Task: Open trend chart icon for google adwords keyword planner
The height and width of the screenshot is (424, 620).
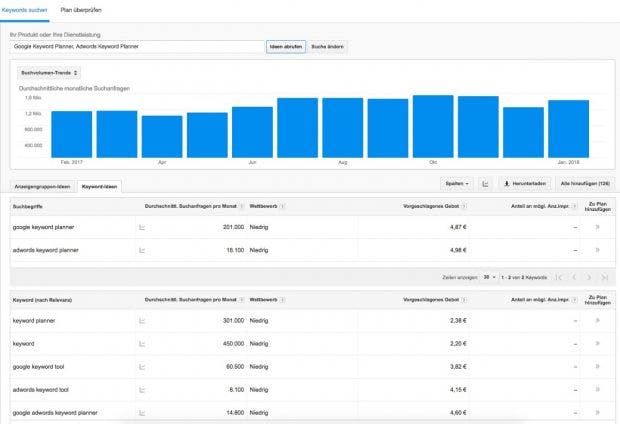Action: (x=142, y=413)
